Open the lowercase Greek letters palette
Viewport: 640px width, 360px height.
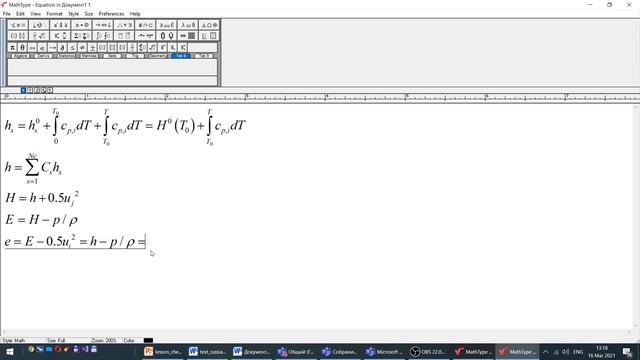pos(188,25)
